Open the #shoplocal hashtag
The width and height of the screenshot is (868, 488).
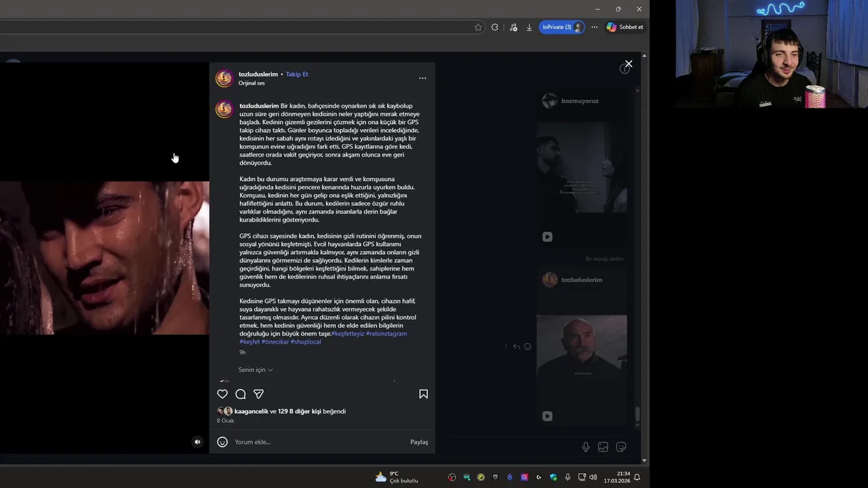(x=306, y=342)
